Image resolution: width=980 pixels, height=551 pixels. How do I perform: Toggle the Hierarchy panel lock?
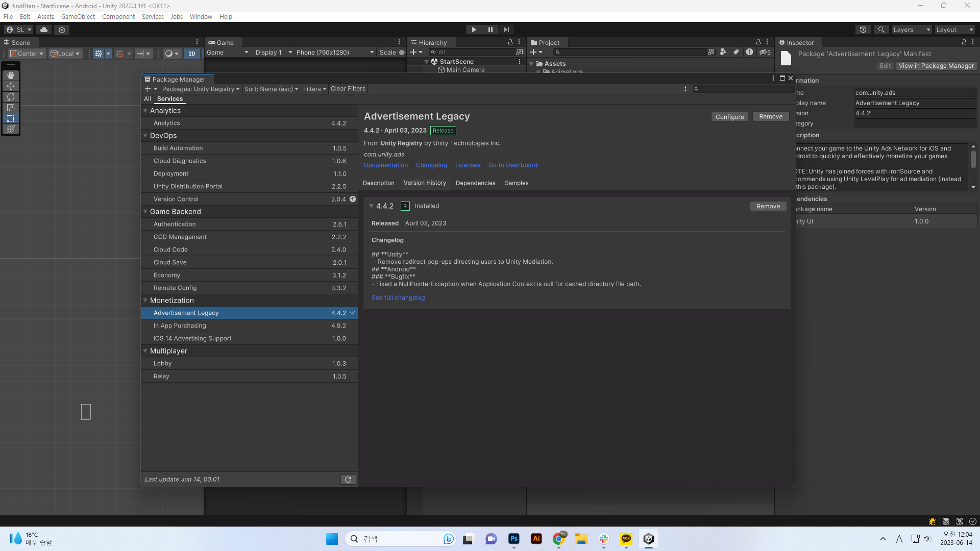(510, 42)
